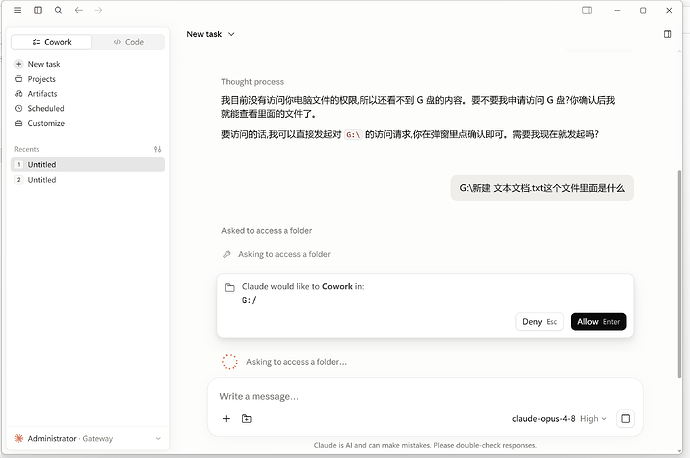Click the Asking to access a folder step
Viewport: 690px width, 458px height.
284,254
